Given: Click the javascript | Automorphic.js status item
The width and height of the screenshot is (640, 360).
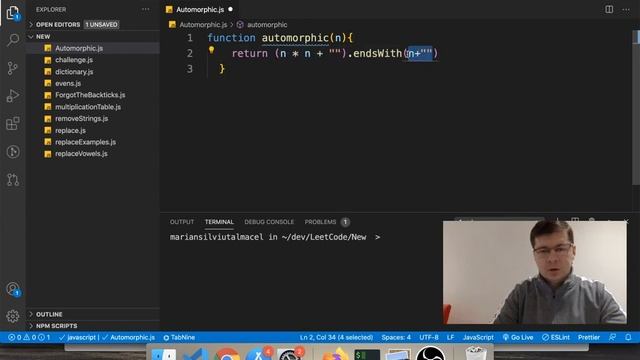Looking at the screenshot, I should click(107, 338).
